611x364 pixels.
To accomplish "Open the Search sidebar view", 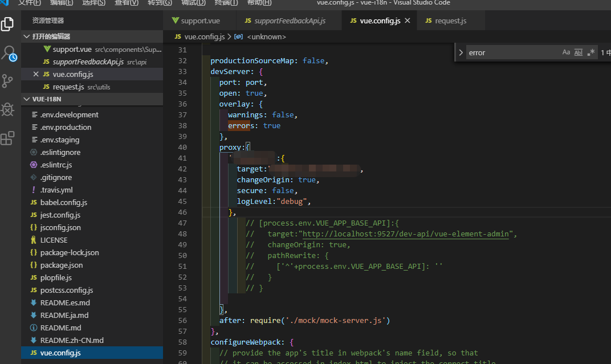I will [x=8, y=53].
